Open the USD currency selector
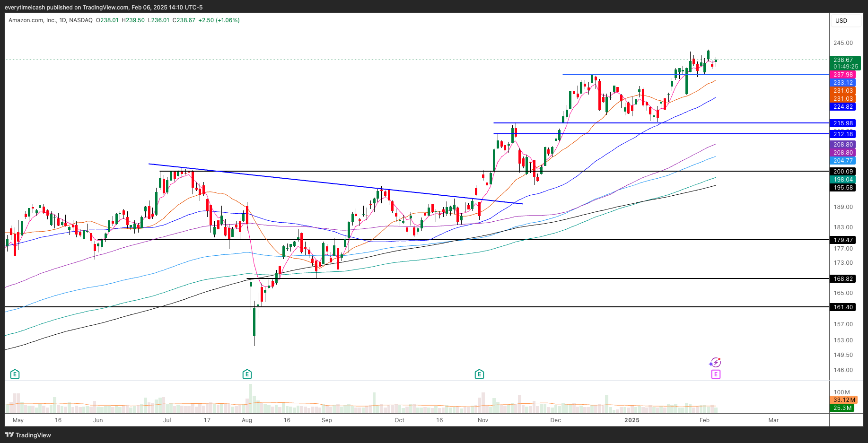This screenshot has height=443, width=868. point(841,21)
